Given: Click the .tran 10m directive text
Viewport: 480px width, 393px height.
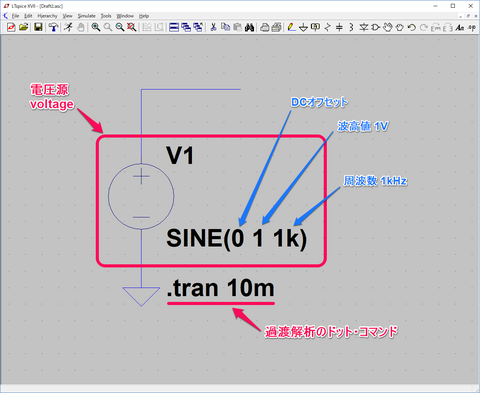Looking at the screenshot, I should [221, 288].
